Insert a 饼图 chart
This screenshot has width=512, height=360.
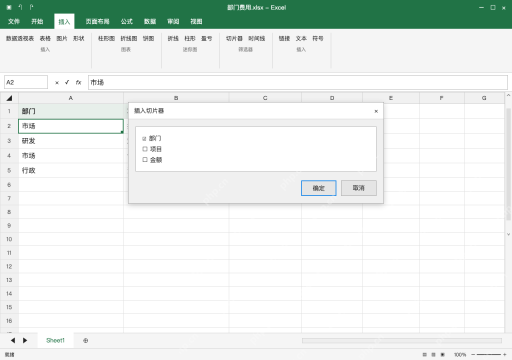(x=148, y=39)
